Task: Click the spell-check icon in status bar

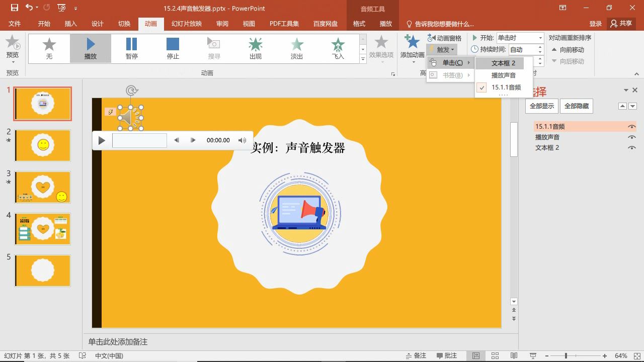Action: (x=83, y=355)
